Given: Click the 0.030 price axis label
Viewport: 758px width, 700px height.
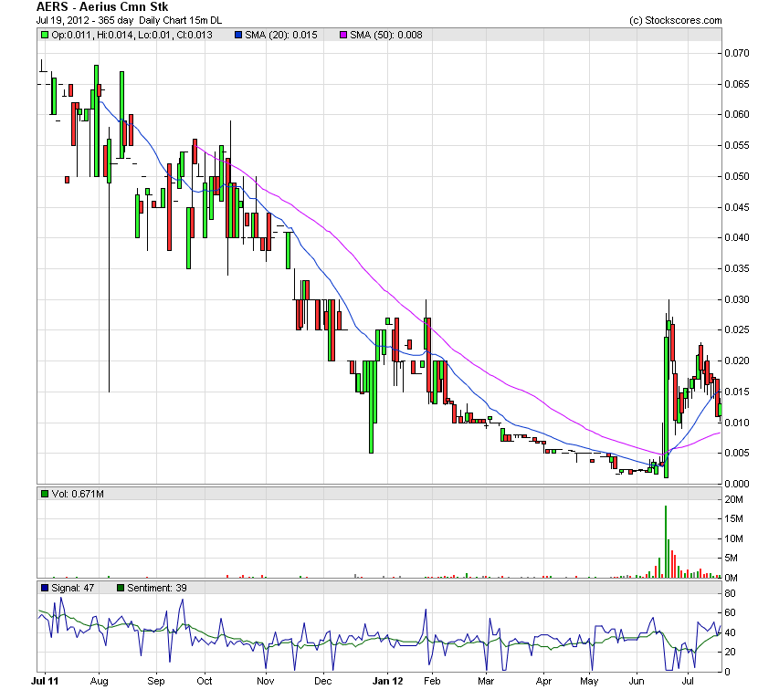Looking at the screenshot, I should pos(737,299).
